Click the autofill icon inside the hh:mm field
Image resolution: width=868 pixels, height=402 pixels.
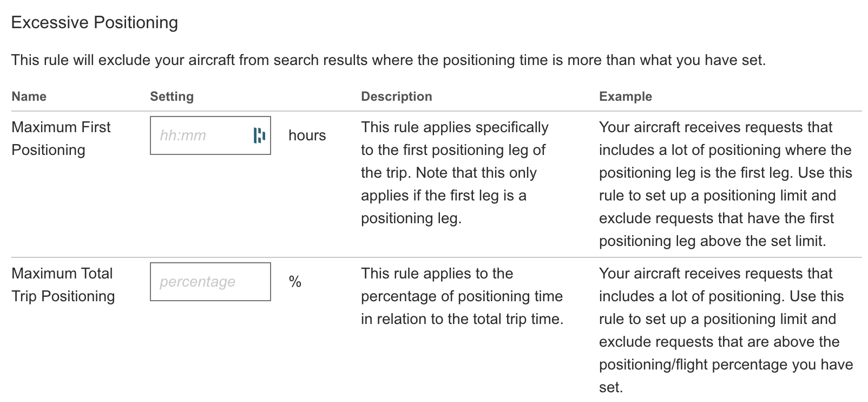[259, 135]
